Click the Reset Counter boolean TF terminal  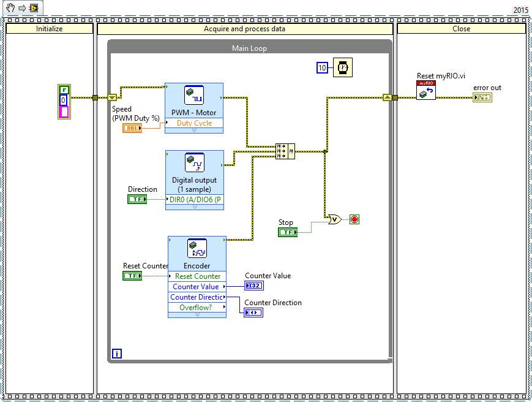tap(132, 276)
